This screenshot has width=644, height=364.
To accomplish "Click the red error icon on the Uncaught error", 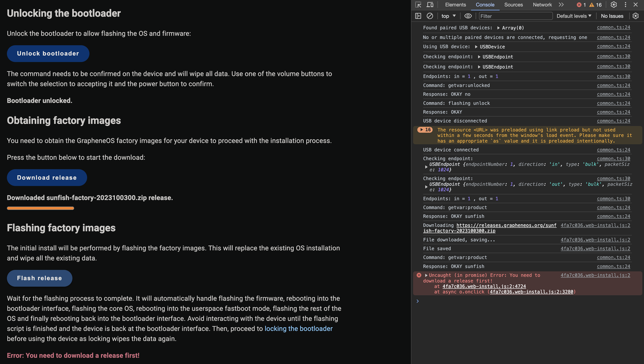I will [x=419, y=275].
